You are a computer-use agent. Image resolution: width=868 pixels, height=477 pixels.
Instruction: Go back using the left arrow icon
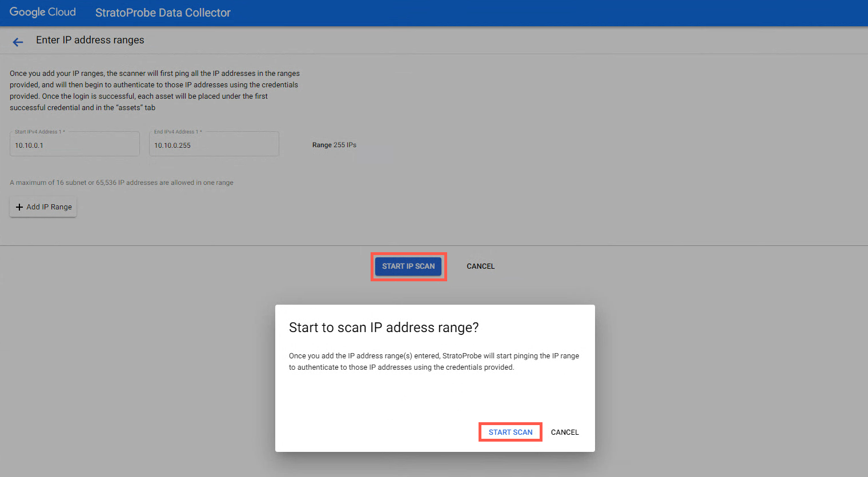point(18,42)
